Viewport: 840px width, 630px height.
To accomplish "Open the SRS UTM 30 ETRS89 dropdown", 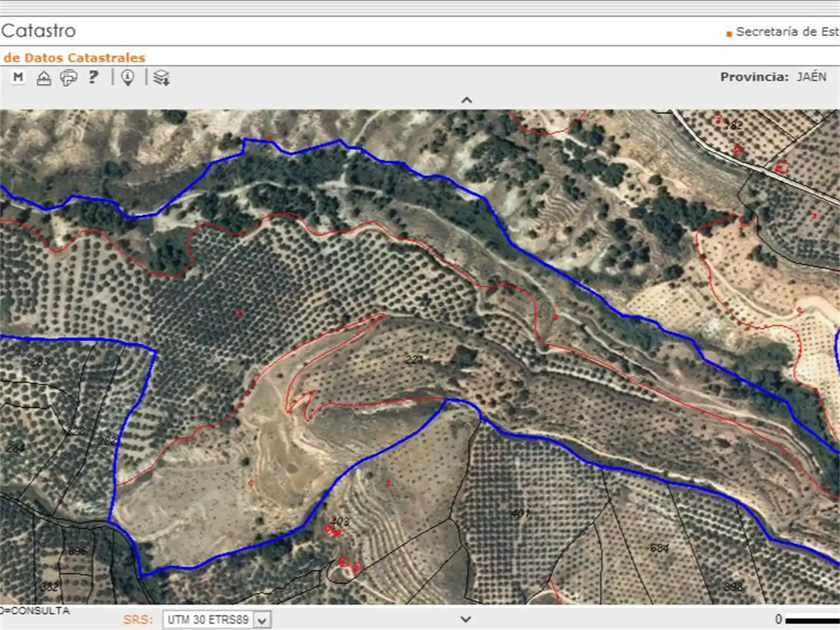I will coord(216,619).
